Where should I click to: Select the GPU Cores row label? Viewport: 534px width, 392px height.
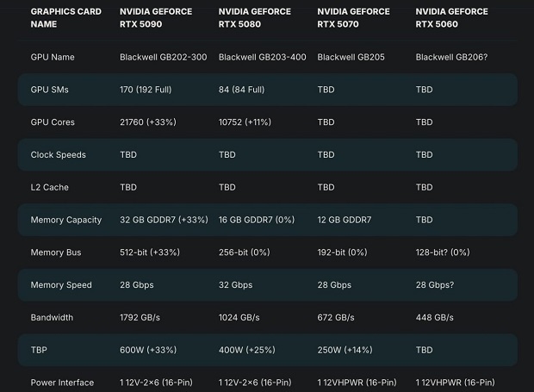tap(53, 122)
